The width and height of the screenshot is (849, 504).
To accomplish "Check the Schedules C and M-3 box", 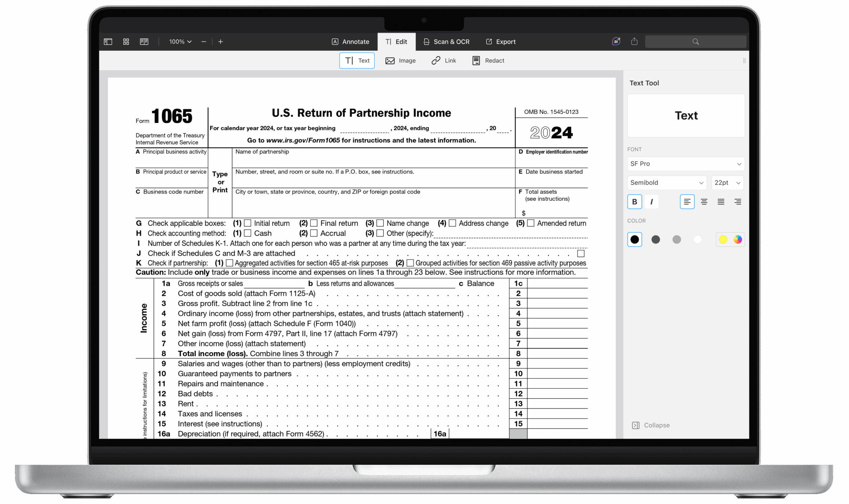I will 580,253.
